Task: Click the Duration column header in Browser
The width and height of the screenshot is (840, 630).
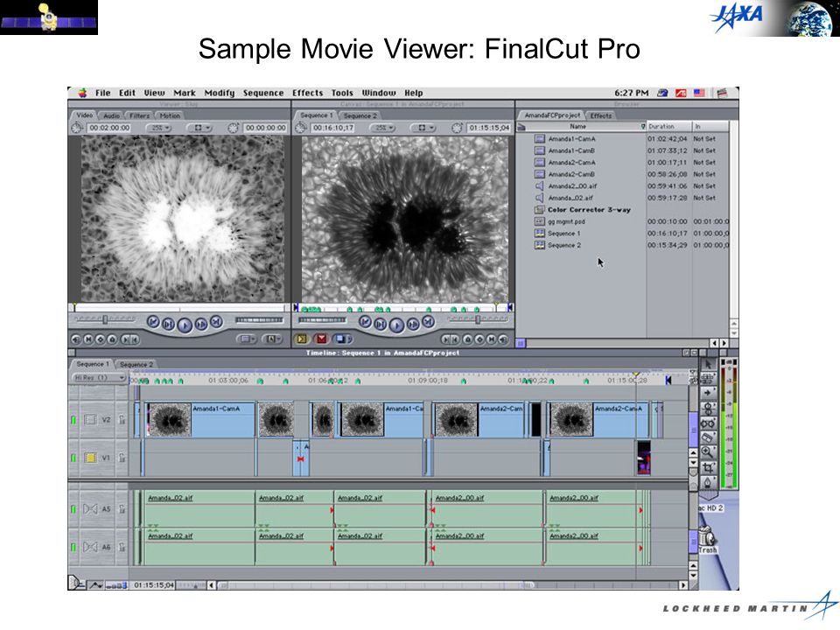Action: coord(668,126)
